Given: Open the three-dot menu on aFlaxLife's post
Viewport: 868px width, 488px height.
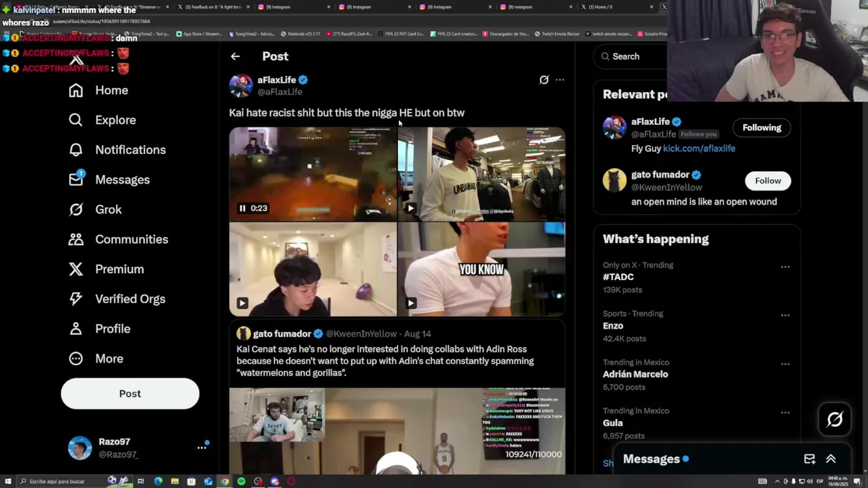Looking at the screenshot, I should [x=559, y=80].
